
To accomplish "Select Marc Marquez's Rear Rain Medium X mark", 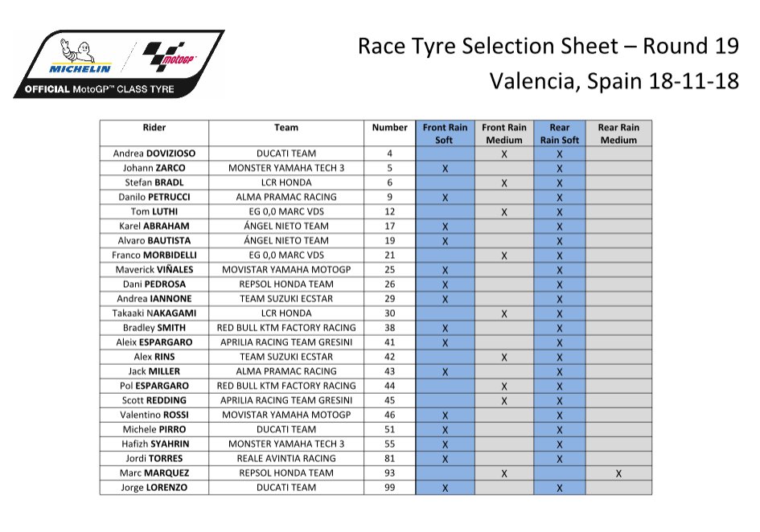I will [618, 473].
